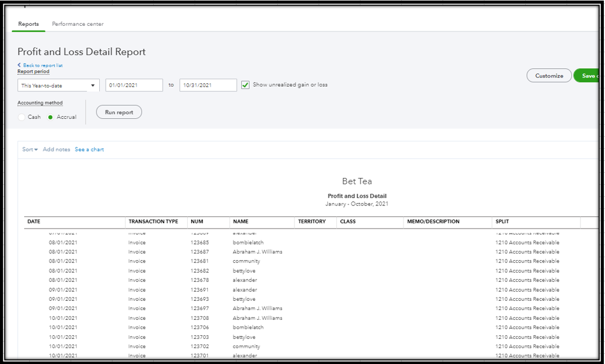Click the end date field 10/31/2021

click(208, 86)
